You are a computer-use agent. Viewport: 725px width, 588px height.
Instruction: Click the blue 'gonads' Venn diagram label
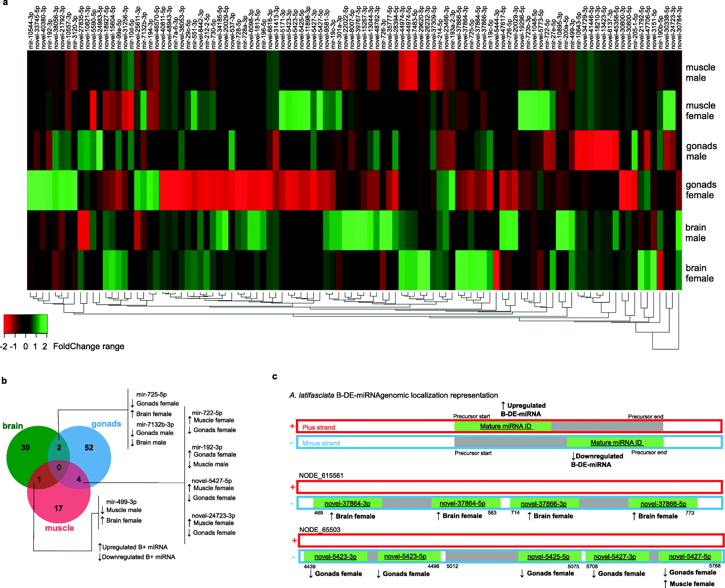click(x=106, y=424)
